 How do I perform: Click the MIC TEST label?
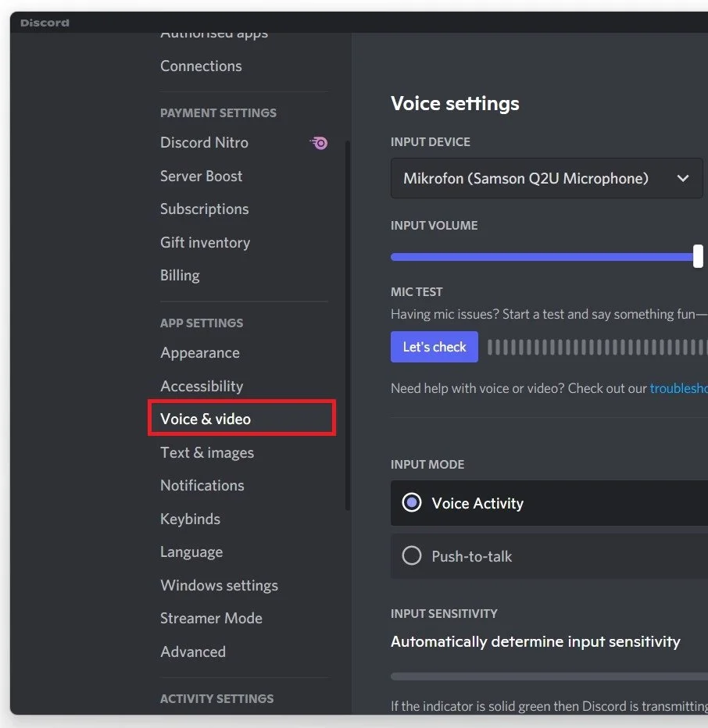[417, 292]
